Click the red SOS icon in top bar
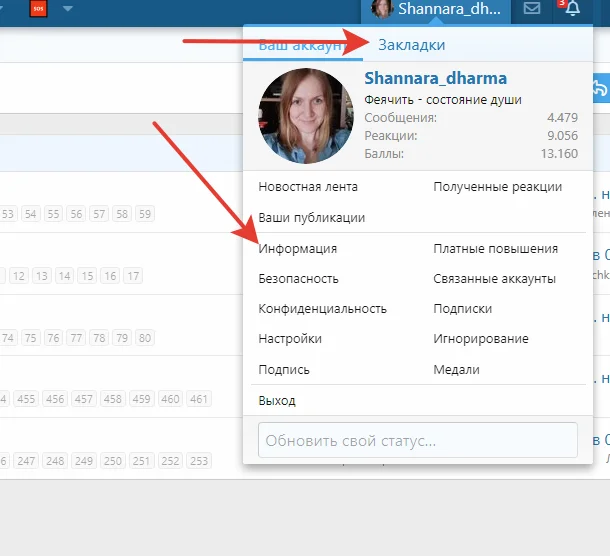The image size is (610, 556). click(x=39, y=9)
